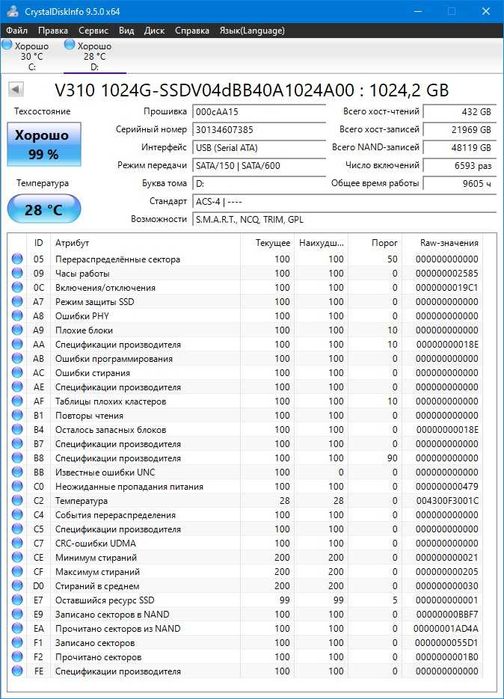504x699 pixels.
Task: Click the status icon for attribute 05
Action: pos(17,259)
